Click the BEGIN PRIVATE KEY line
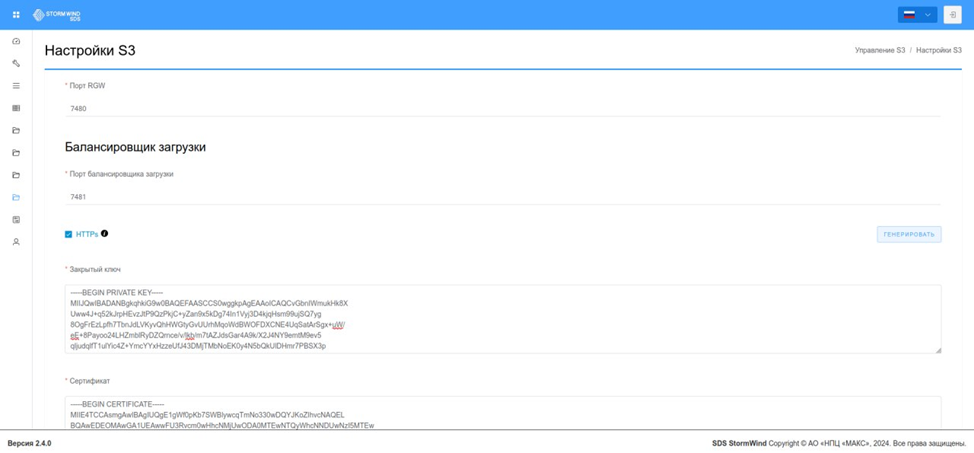This screenshot has width=974, height=453. pos(117,292)
